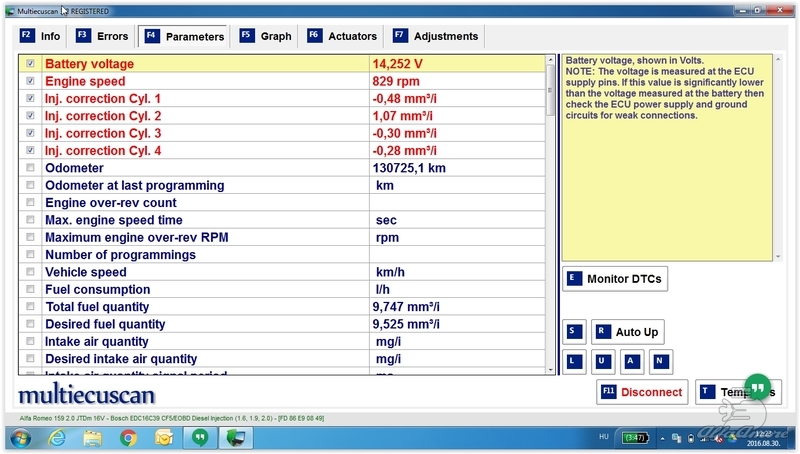The image size is (800, 454).
Task: Enable the Vehicle speed checkbox
Action: (x=30, y=272)
